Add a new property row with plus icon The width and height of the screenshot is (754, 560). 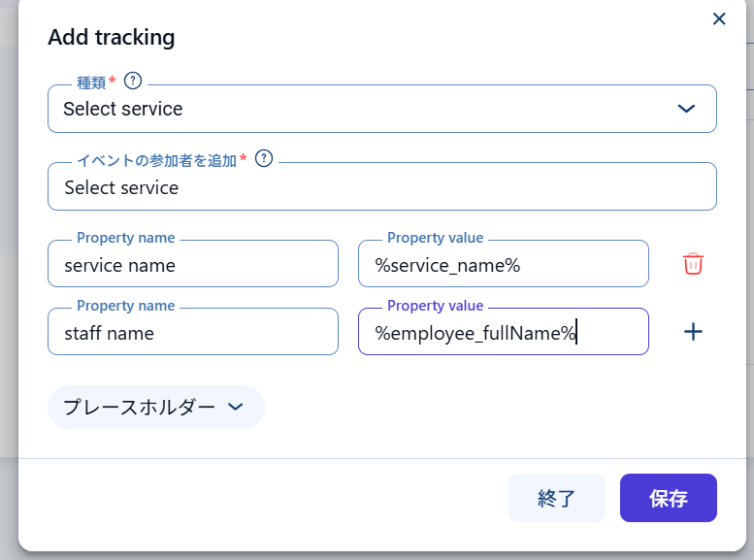pyautogui.click(x=693, y=332)
